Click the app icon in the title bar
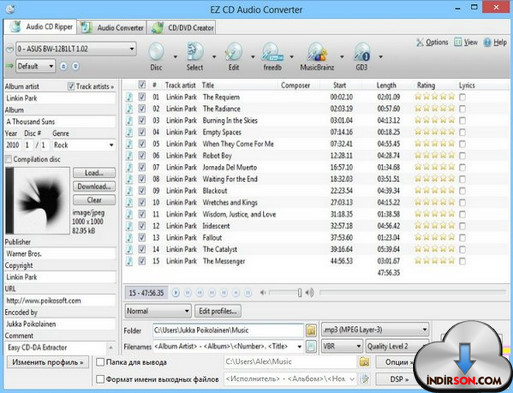Viewport: 513px width, 393px height. click(x=10, y=9)
